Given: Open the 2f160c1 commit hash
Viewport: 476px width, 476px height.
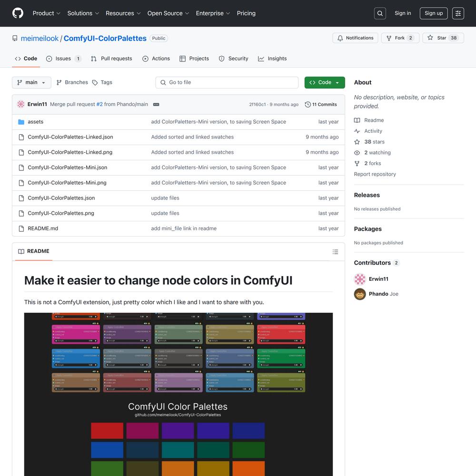Looking at the screenshot, I should pos(258,104).
